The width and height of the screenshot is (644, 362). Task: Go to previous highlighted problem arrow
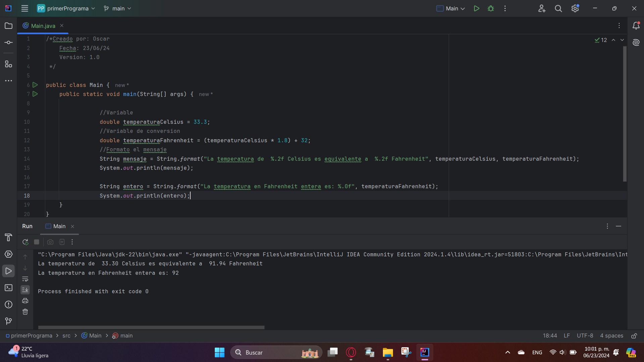[x=613, y=40]
